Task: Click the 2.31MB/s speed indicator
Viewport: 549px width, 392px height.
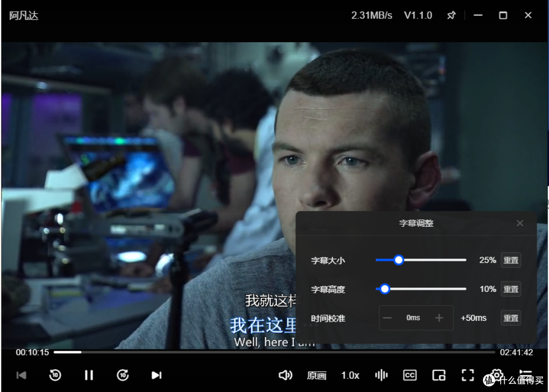Action: 372,15
